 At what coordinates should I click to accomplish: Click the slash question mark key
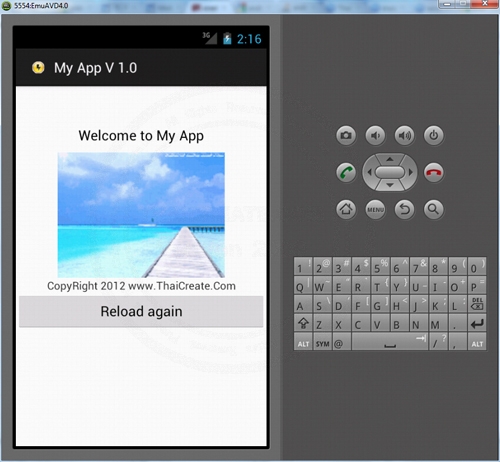(x=438, y=342)
